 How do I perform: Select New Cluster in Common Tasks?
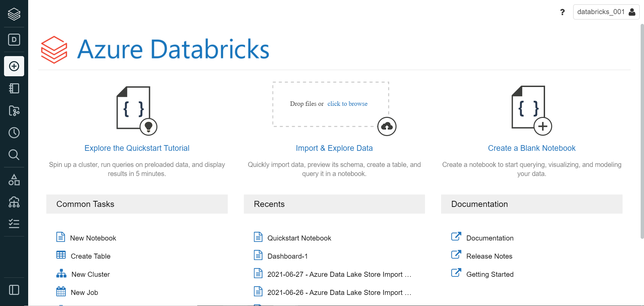(91, 274)
